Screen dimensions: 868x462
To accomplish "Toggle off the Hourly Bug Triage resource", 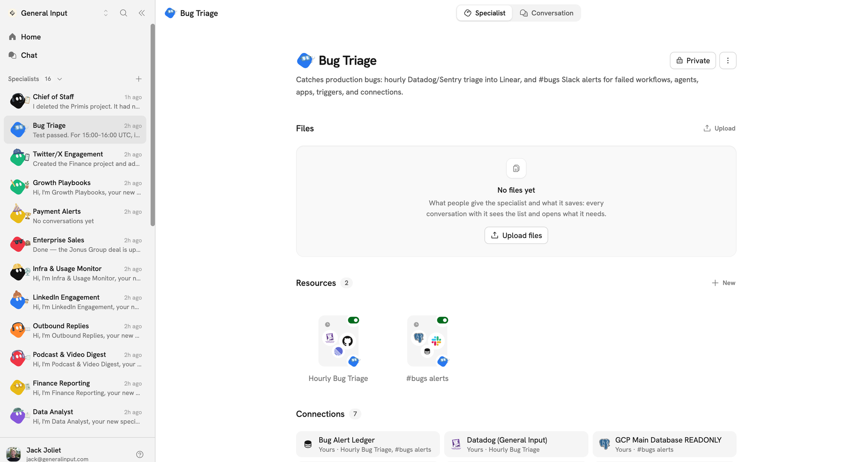I will pos(354,320).
